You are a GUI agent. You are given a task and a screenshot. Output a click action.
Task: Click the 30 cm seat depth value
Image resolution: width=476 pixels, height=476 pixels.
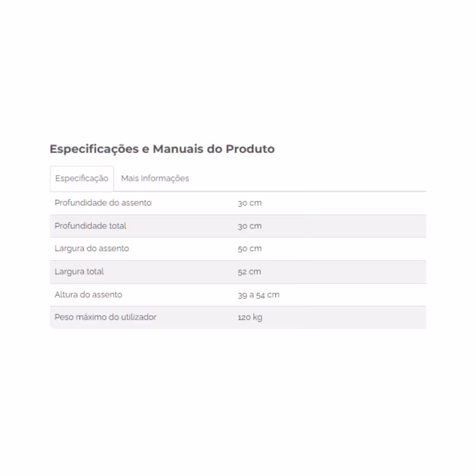pyautogui.click(x=249, y=203)
